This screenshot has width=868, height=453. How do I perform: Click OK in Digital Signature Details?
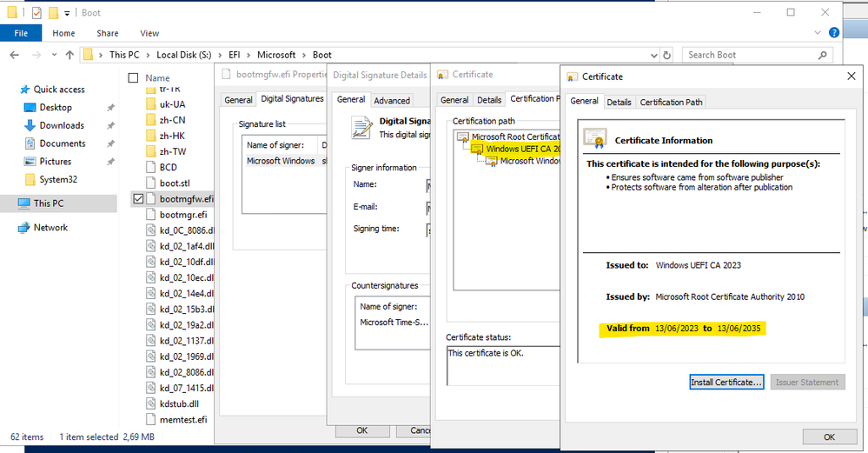[362, 430]
